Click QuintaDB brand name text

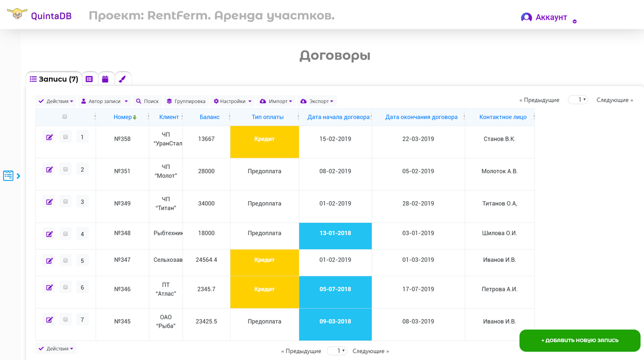coord(51,16)
